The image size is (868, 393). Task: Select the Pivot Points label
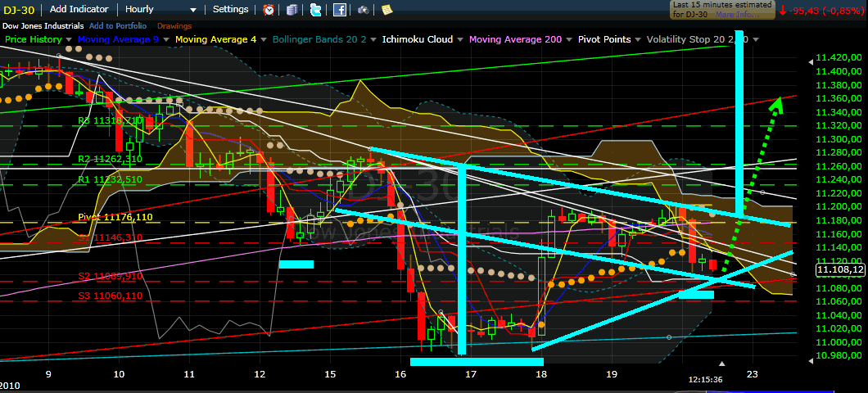[604, 40]
